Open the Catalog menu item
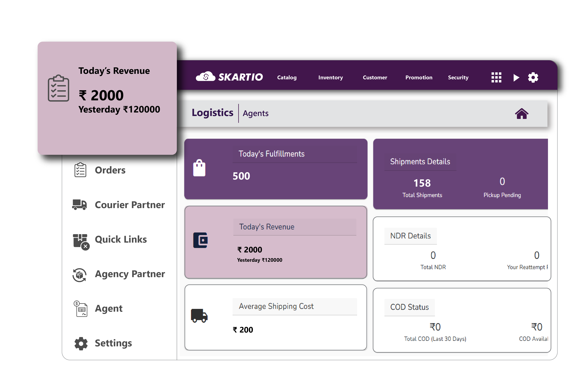 coord(286,78)
